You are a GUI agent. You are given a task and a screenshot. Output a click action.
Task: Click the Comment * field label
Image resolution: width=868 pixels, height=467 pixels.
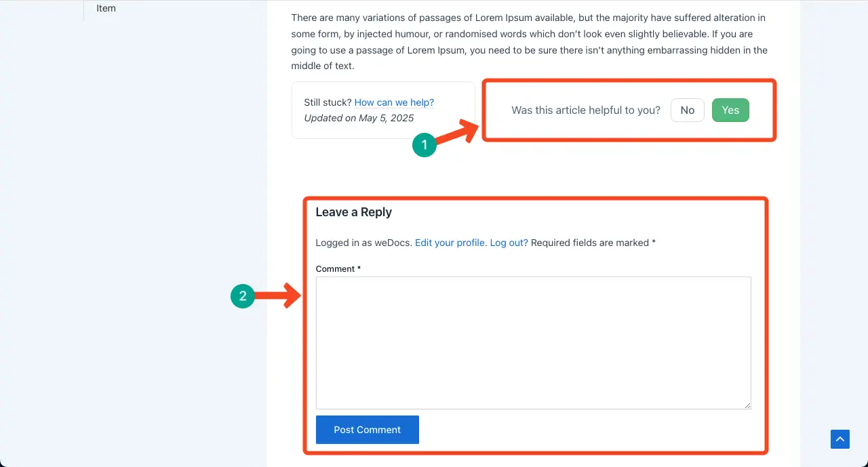[x=338, y=269]
